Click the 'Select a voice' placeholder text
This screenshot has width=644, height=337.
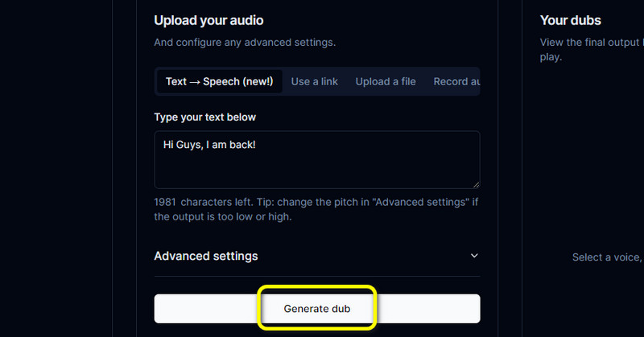[x=607, y=257]
